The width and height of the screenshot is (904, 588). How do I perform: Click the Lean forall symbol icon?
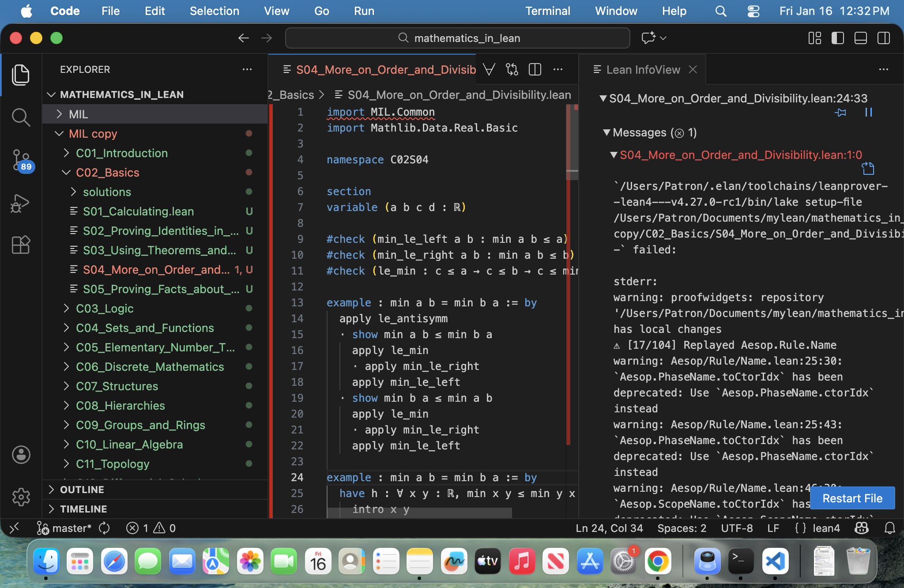(x=489, y=70)
